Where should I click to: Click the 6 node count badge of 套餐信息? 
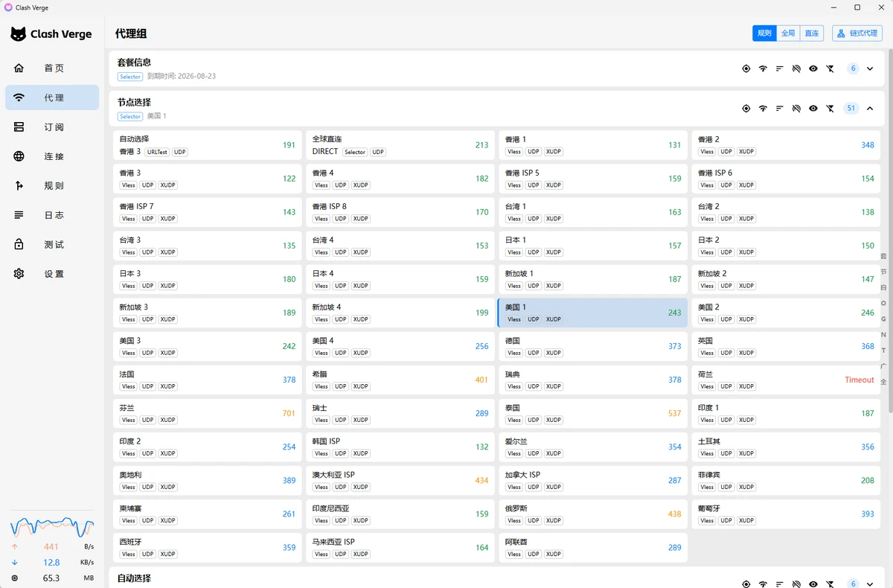[853, 68]
